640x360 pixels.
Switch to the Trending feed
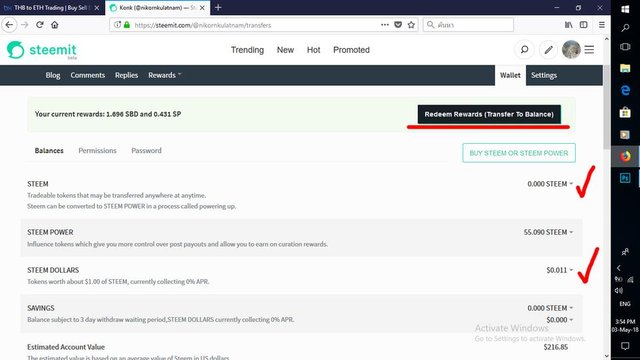(247, 50)
